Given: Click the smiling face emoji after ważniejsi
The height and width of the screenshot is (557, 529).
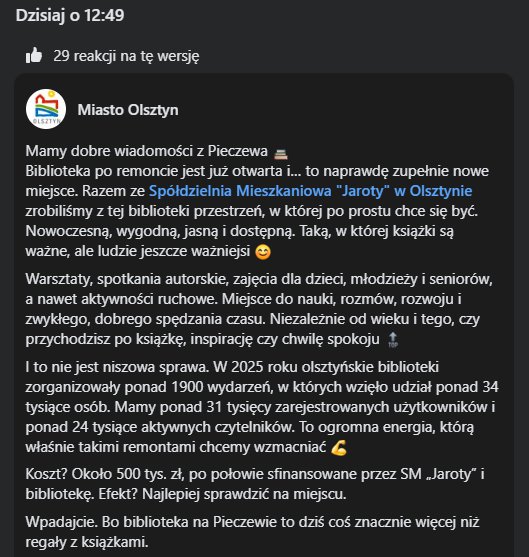Looking at the screenshot, I should 263,252.
